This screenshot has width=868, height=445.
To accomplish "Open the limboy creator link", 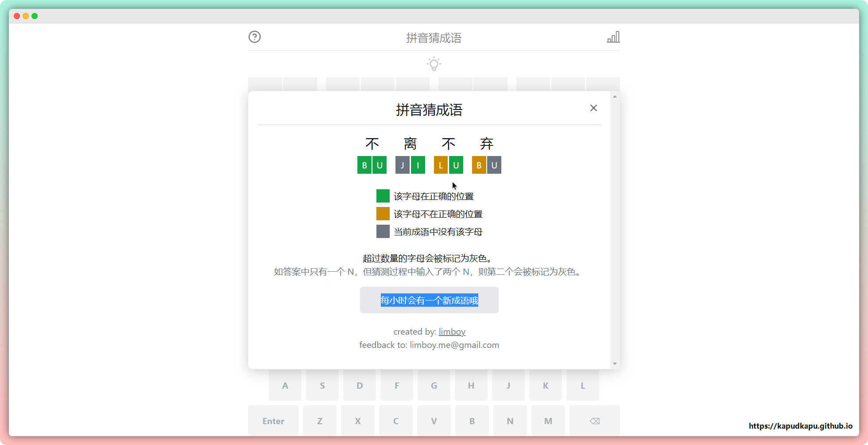I will coord(452,332).
